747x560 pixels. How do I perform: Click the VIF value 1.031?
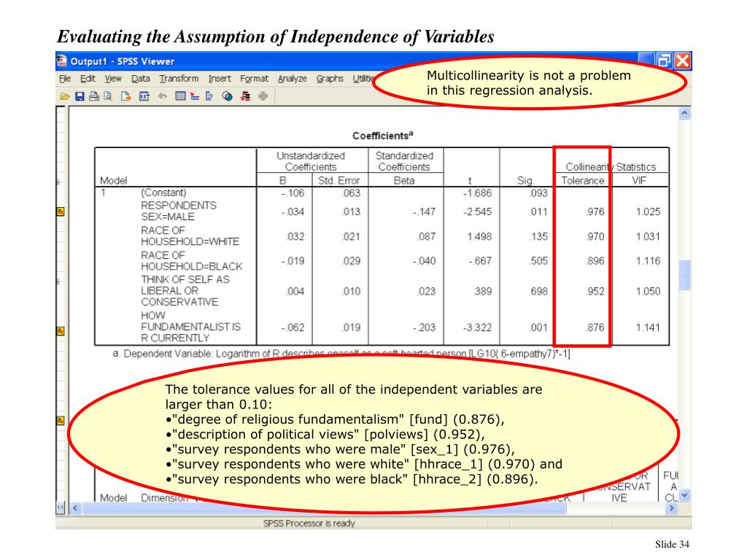pos(648,236)
